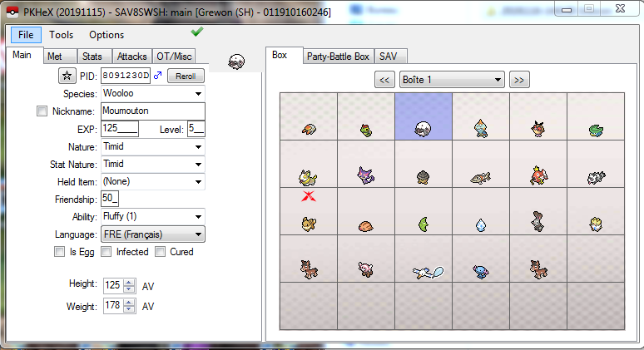Enable the Nickname checkbox
The height and width of the screenshot is (350, 644).
pos(42,111)
